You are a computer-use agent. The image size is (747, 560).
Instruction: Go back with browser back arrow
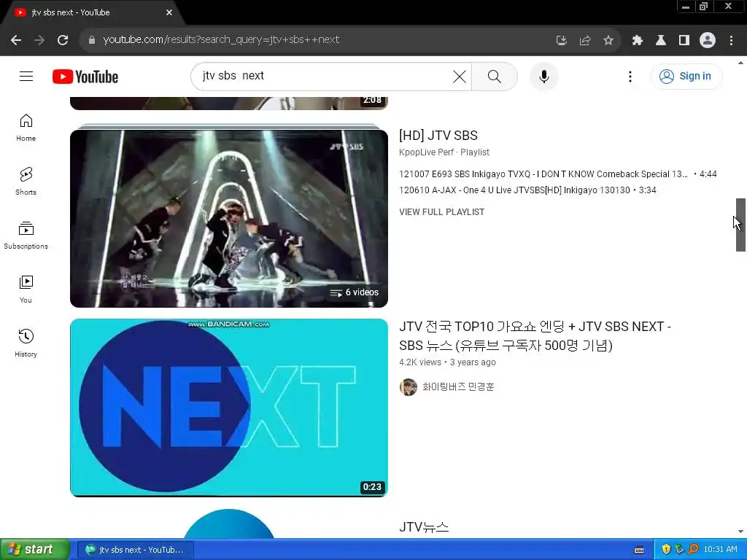(16, 40)
